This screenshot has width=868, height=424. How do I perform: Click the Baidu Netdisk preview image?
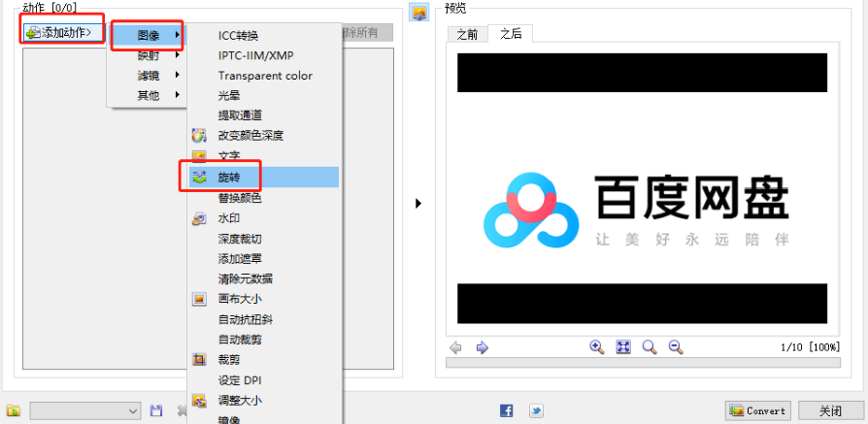click(x=642, y=188)
